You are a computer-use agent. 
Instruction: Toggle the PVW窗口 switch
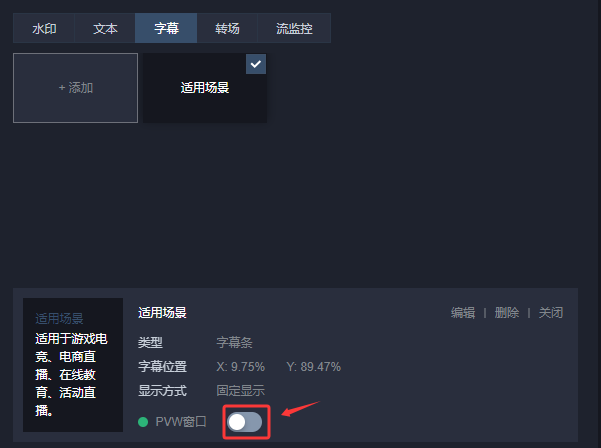[245, 422]
